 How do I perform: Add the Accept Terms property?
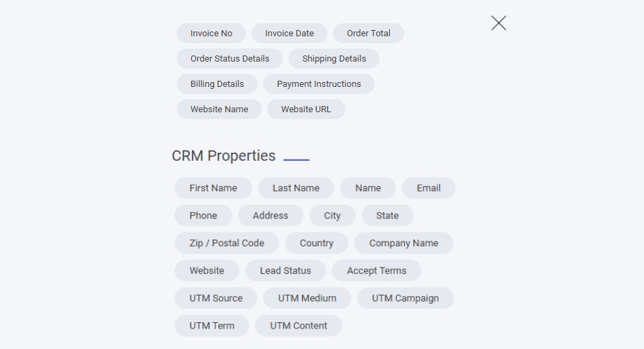tap(376, 271)
